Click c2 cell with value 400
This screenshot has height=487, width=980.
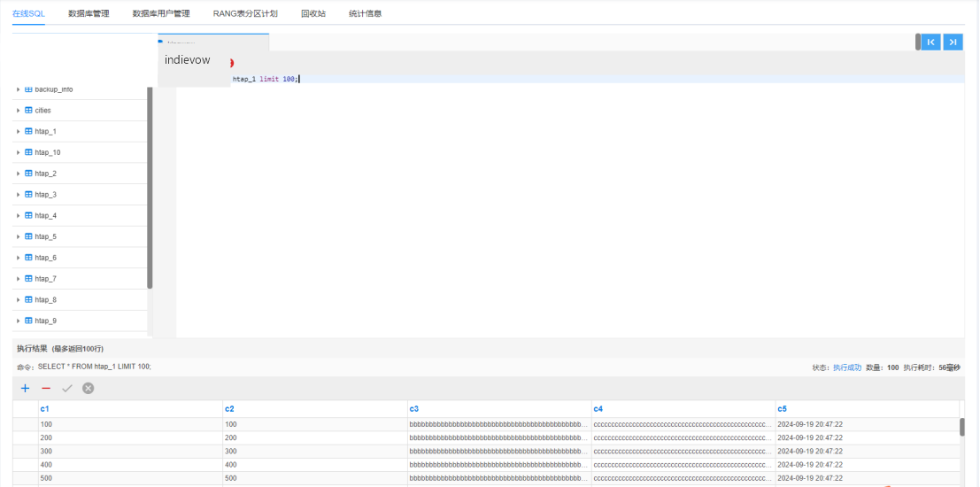pyautogui.click(x=314, y=465)
